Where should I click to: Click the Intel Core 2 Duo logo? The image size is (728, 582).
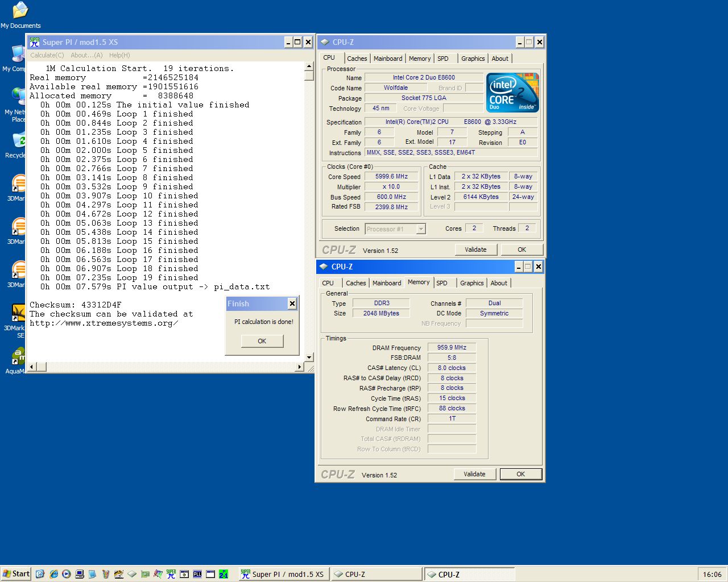point(513,93)
